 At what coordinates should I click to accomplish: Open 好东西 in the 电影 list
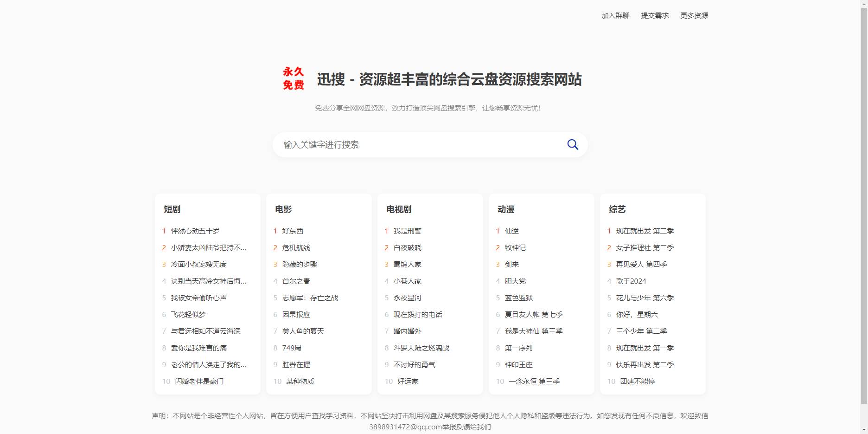pos(292,231)
